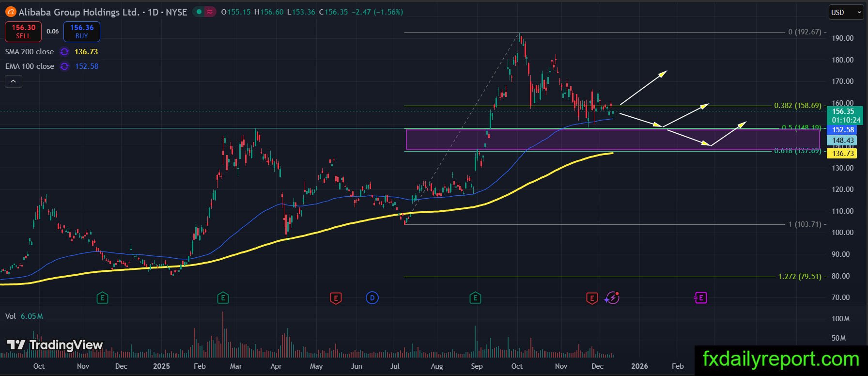
Task: Click the 170.00 price axis label
Action: (843, 81)
